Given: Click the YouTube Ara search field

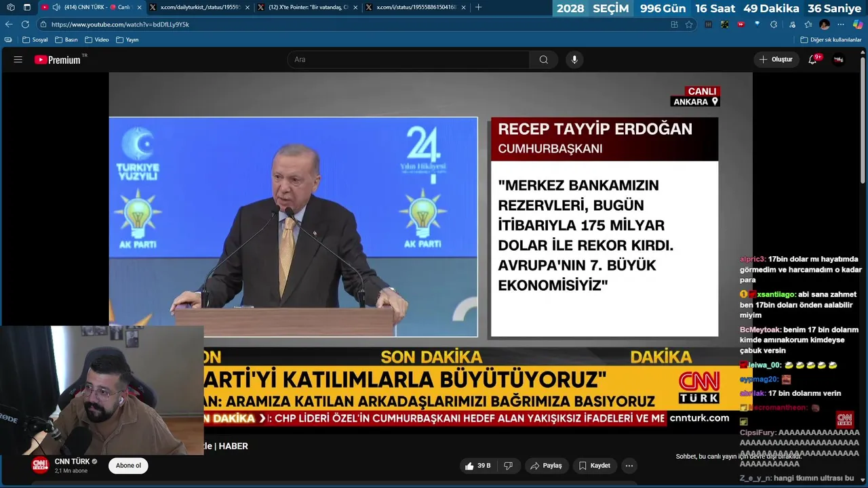Looking at the screenshot, I should (x=409, y=60).
